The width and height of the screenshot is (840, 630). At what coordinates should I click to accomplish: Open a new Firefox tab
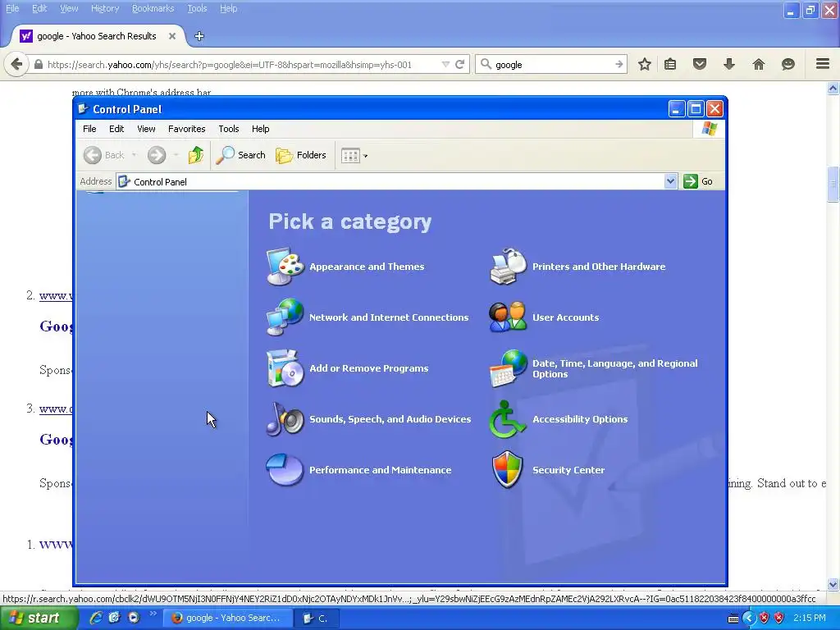click(x=199, y=36)
